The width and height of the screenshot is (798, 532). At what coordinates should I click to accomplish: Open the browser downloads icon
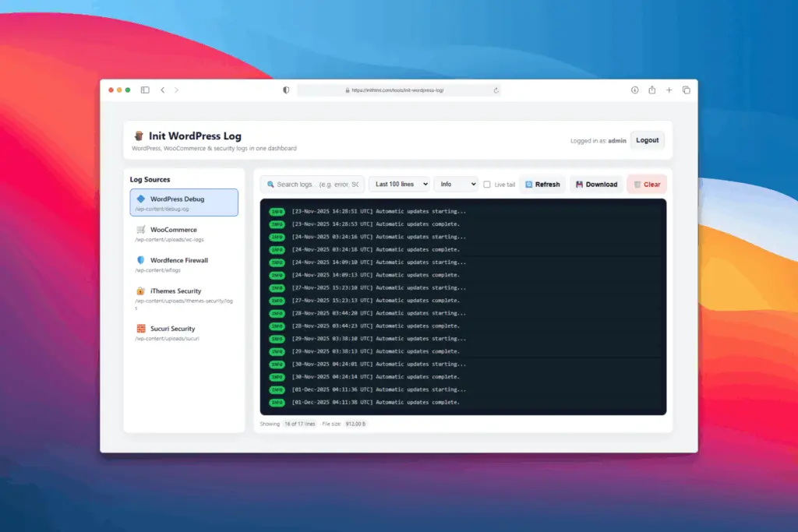tap(634, 90)
